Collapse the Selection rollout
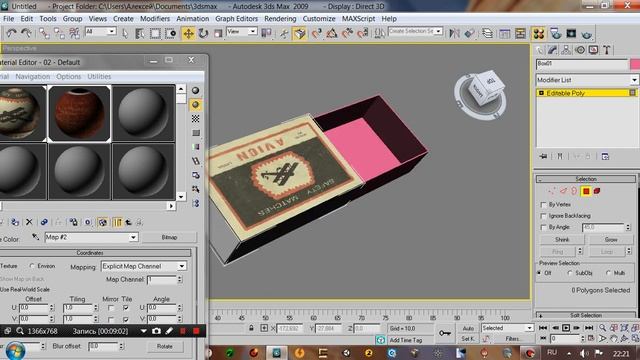 pos(586,179)
